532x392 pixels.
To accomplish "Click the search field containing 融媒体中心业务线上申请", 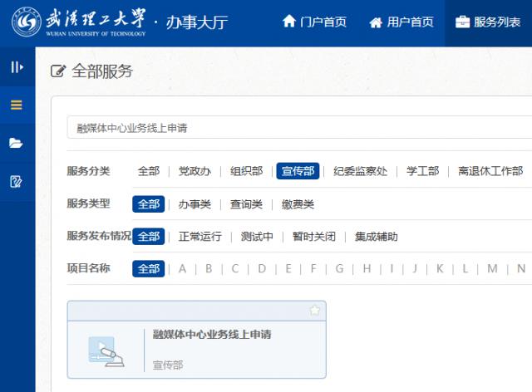I will 299,128.
